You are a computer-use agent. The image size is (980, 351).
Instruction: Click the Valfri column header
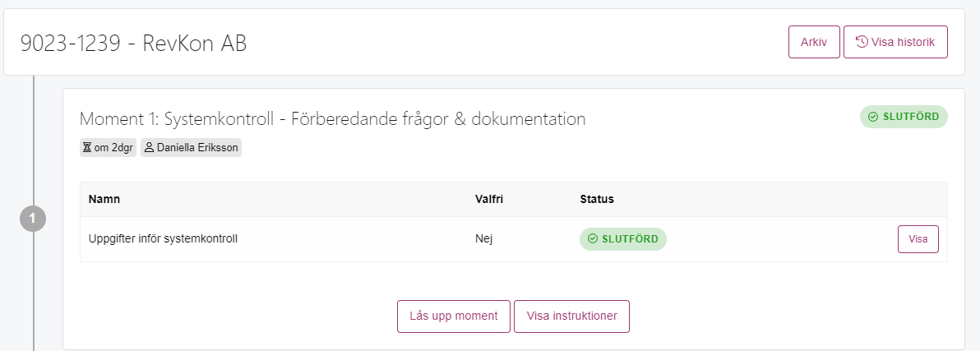point(489,199)
